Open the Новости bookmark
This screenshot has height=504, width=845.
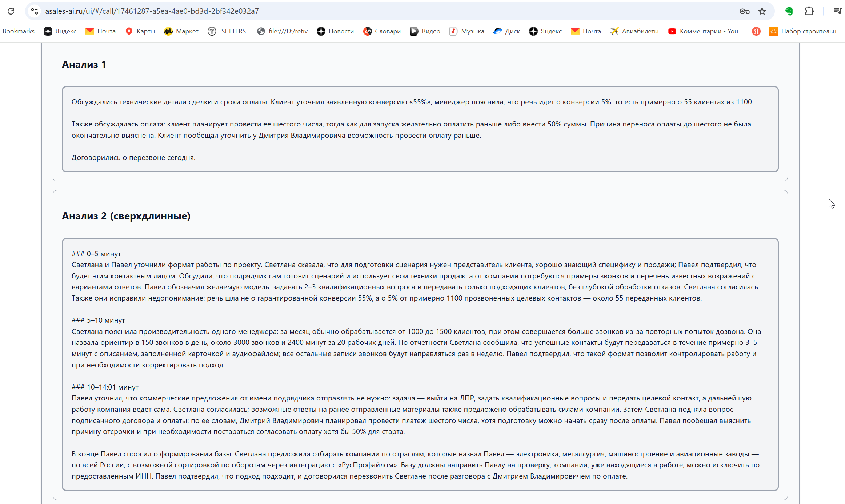tap(335, 31)
